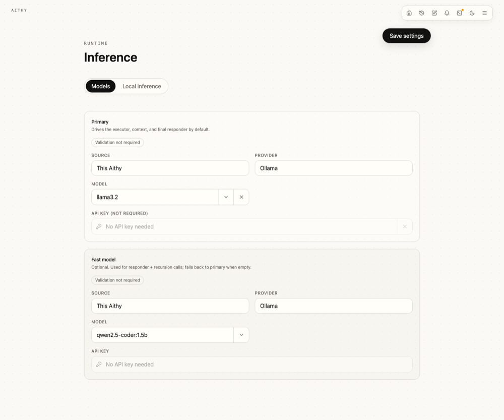Screen dimensions: 504x420
Task: Click the AITHY logo text
Action: click(x=19, y=10)
